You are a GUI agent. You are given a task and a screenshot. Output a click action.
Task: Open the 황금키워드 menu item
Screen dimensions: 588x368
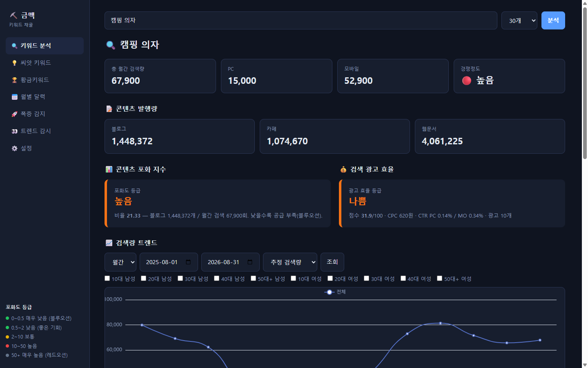45,80
